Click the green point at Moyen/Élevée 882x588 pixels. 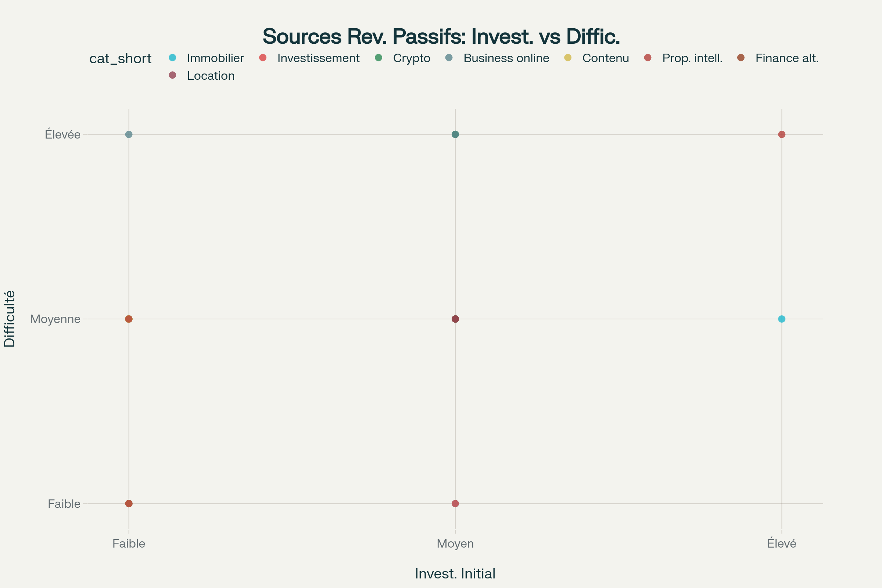[455, 134]
